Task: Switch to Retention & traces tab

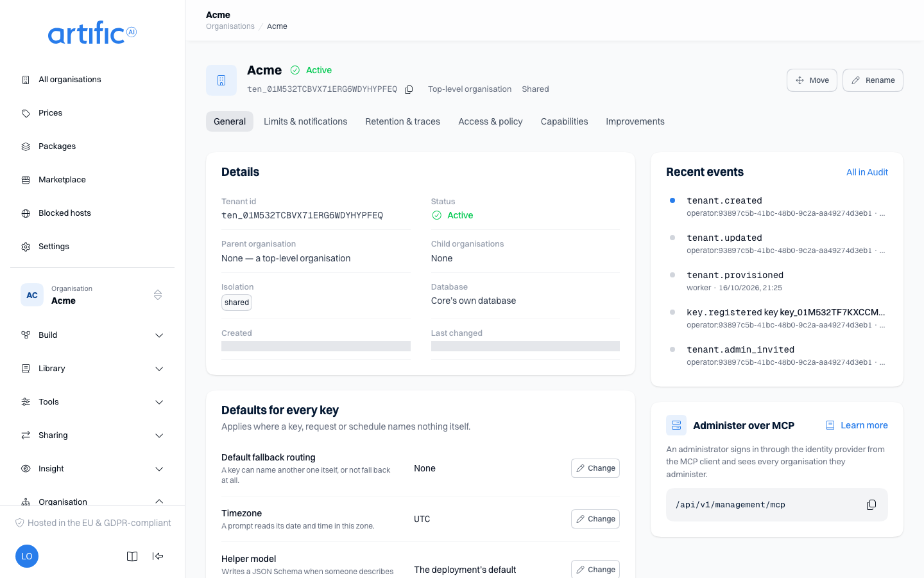Action: pos(403,121)
